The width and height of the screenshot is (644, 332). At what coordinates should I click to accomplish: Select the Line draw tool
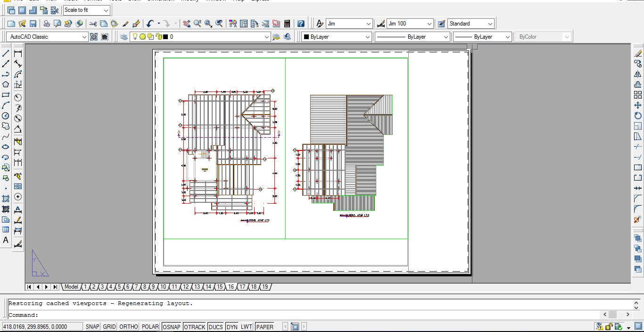[6, 53]
